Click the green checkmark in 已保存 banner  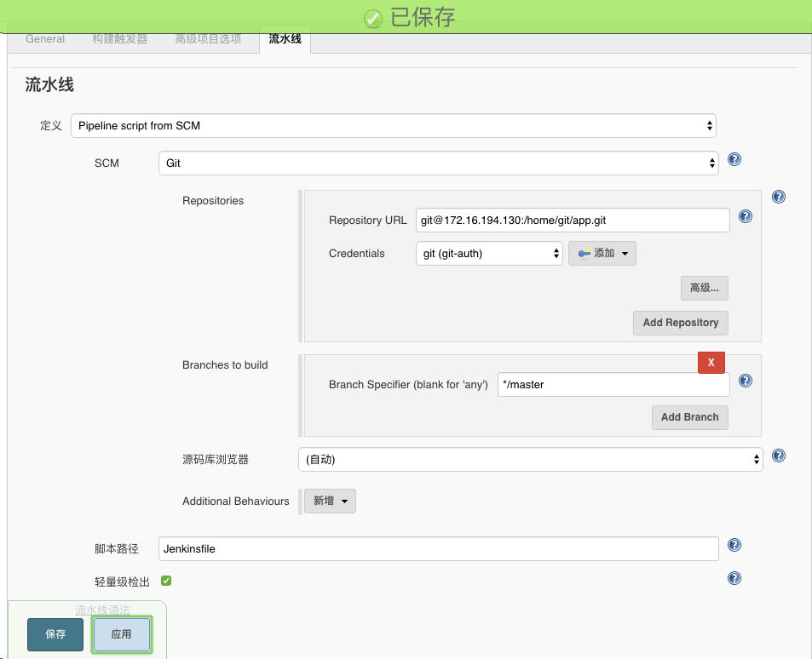point(372,17)
